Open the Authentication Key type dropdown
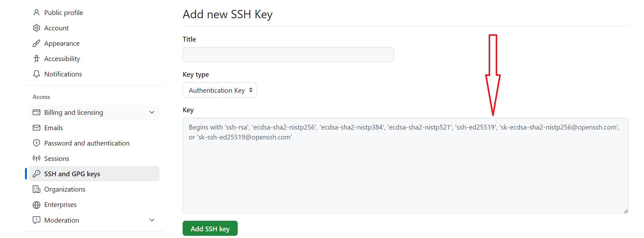The image size is (644, 238). tap(220, 90)
